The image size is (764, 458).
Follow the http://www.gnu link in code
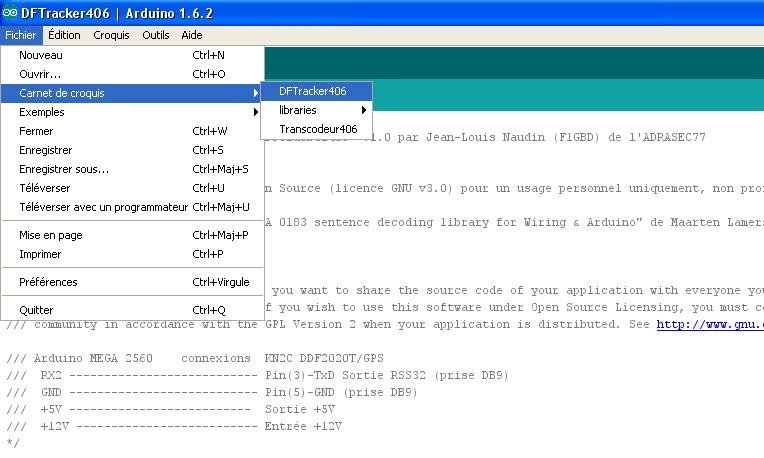pos(710,324)
